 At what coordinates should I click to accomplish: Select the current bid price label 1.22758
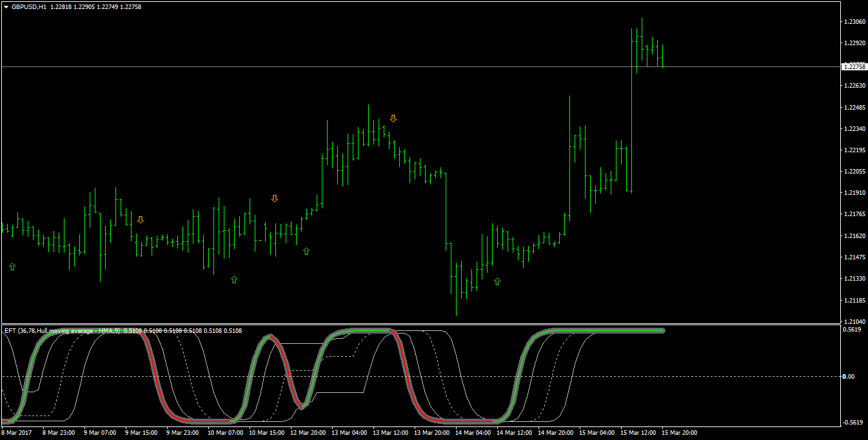coord(854,66)
